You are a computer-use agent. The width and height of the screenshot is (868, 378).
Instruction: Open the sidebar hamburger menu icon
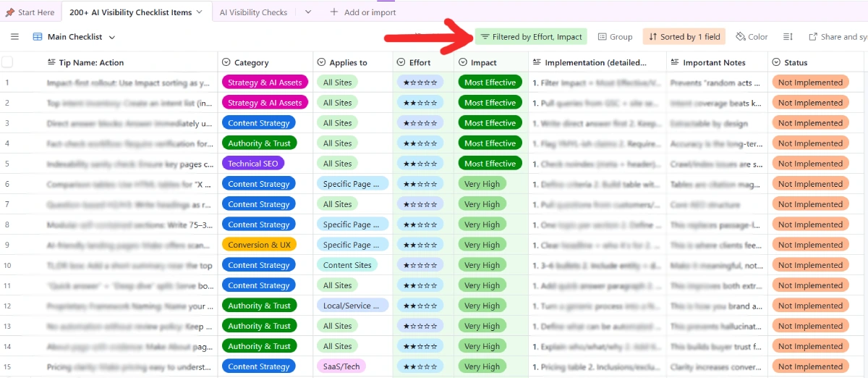point(14,37)
